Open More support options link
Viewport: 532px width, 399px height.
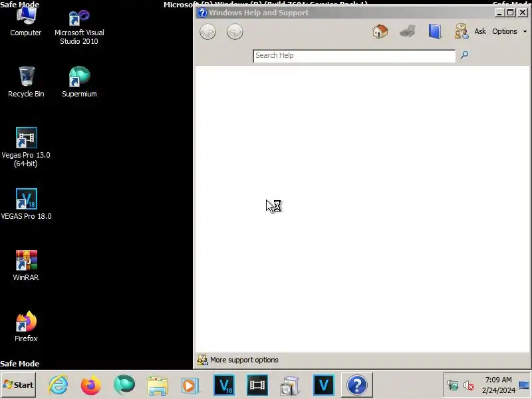tap(244, 360)
